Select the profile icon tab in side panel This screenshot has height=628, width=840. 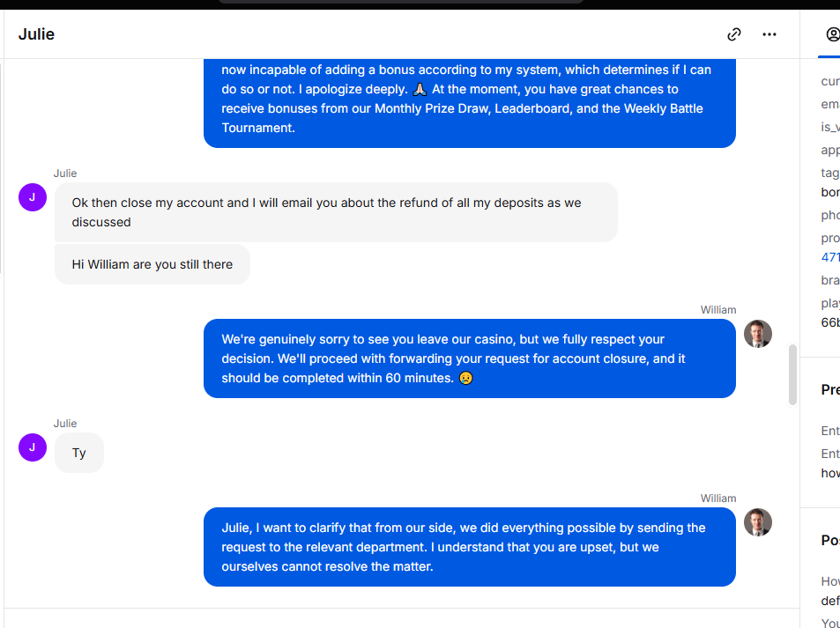point(832,34)
